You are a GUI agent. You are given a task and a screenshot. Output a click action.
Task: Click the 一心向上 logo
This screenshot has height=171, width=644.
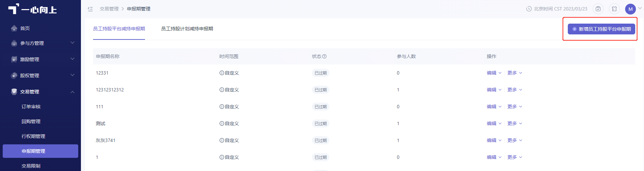pyautogui.click(x=32, y=9)
